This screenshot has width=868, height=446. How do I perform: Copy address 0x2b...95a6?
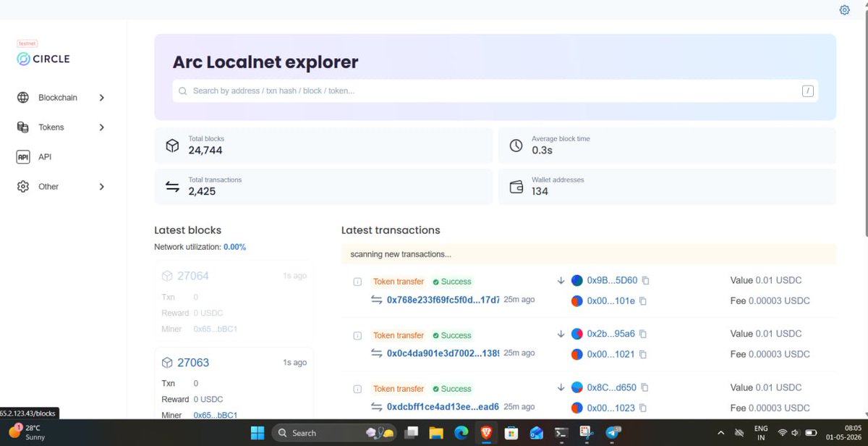click(x=642, y=334)
